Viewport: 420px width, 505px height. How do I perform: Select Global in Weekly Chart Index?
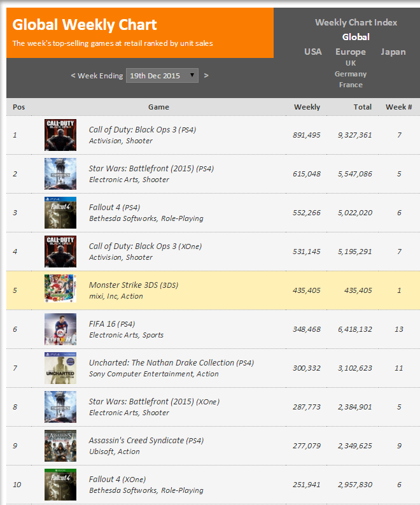(x=356, y=37)
